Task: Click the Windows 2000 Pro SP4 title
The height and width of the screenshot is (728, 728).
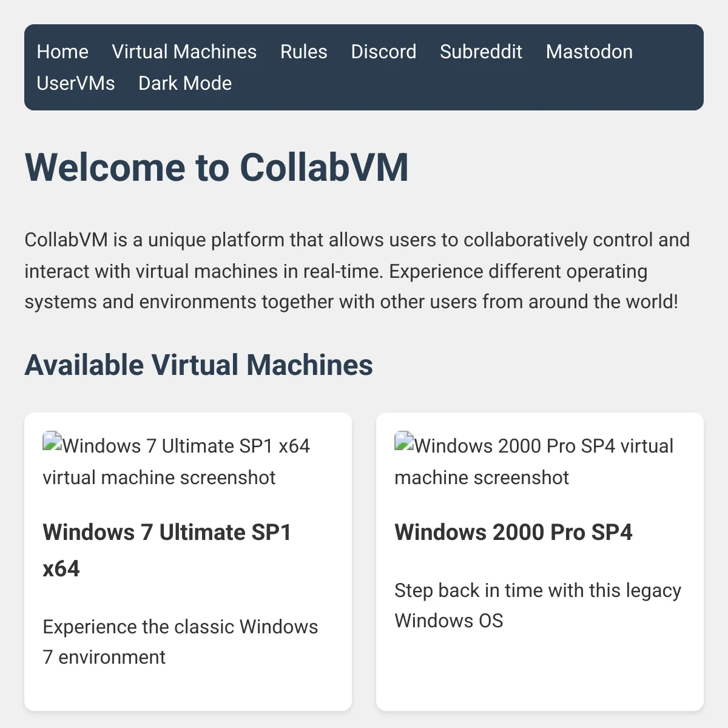Action: tap(514, 533)
